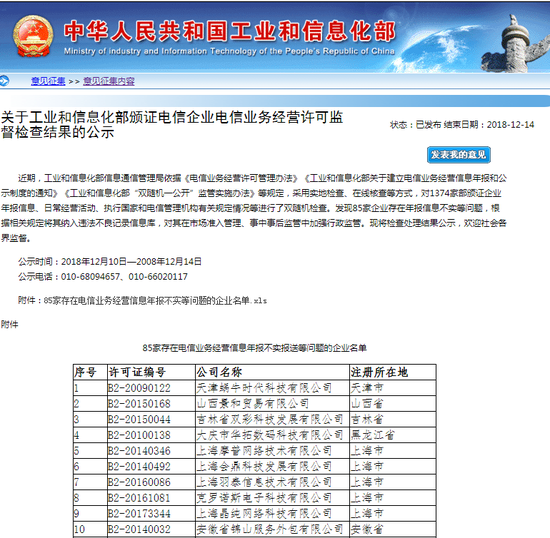Click the standalone 附件 label above the table
Viewport: 550px width, 538px height.
click(x=9, y=324)
